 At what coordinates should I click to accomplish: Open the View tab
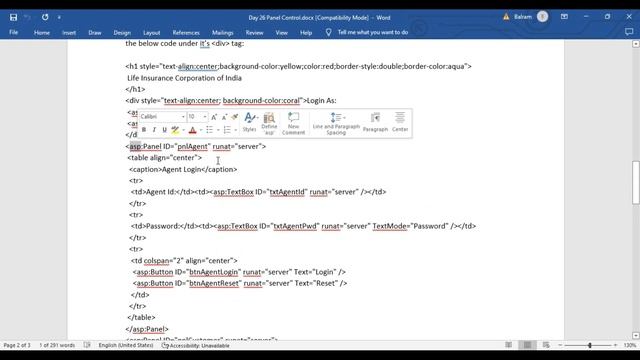(281, 32)
